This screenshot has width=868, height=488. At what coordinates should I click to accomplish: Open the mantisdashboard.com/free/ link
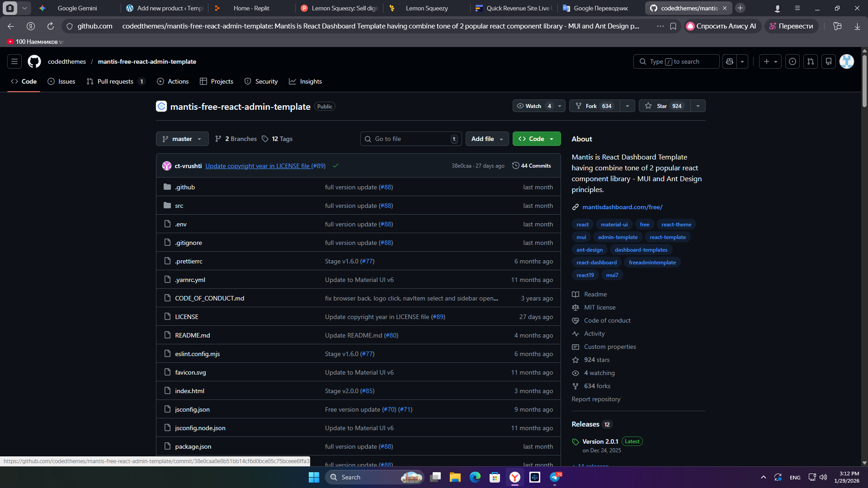(622, 207)
